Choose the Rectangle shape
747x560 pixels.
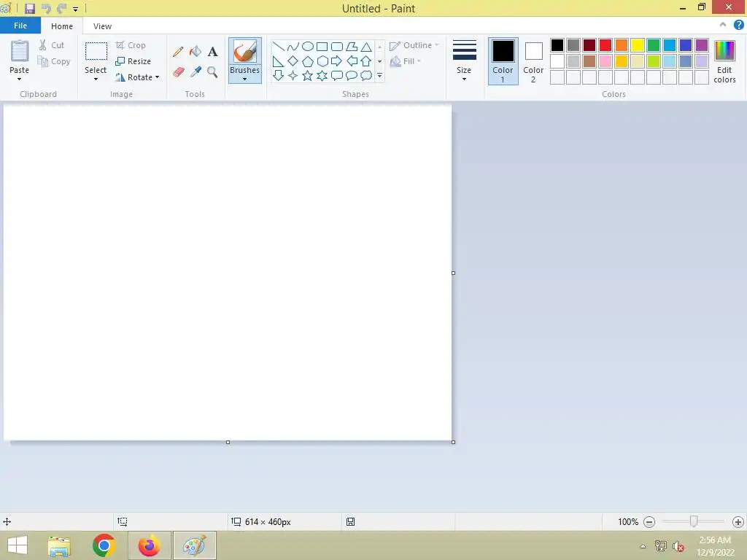point(322,46)
